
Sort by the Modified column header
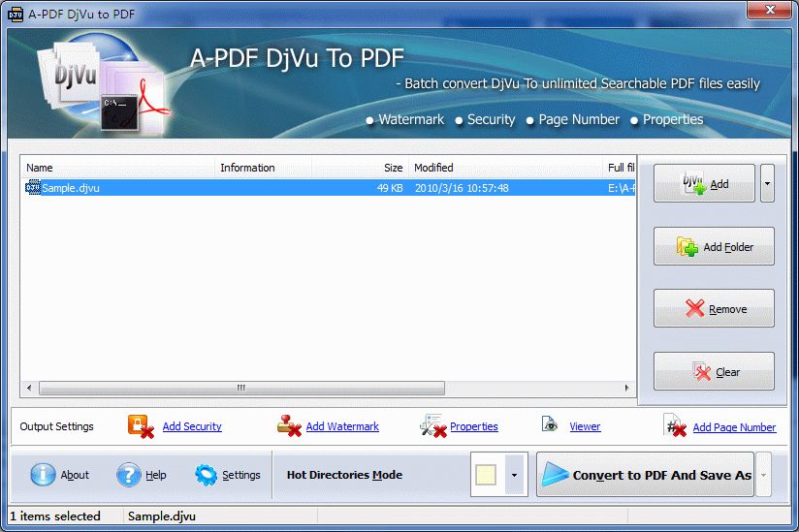(505, 168)
